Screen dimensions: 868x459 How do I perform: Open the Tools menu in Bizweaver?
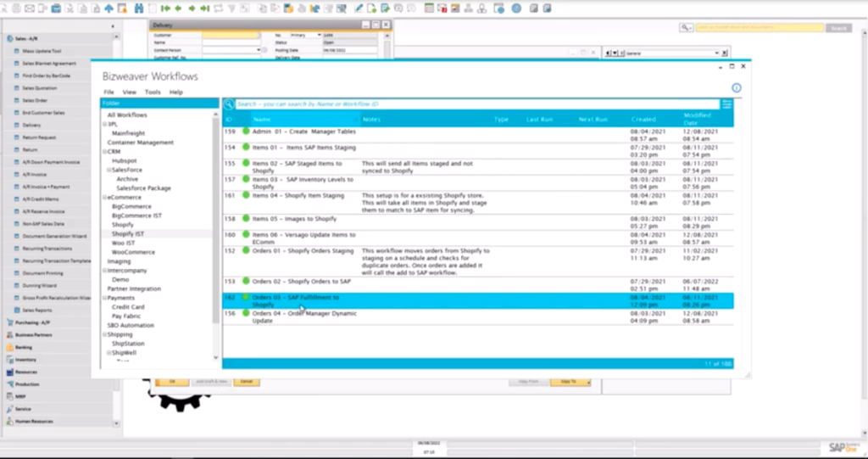153,92
